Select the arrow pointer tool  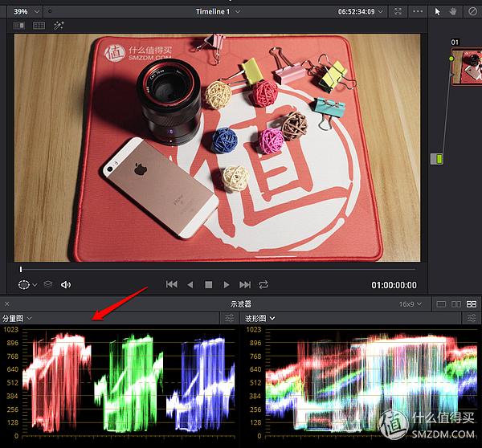click(x=438, y=12)
